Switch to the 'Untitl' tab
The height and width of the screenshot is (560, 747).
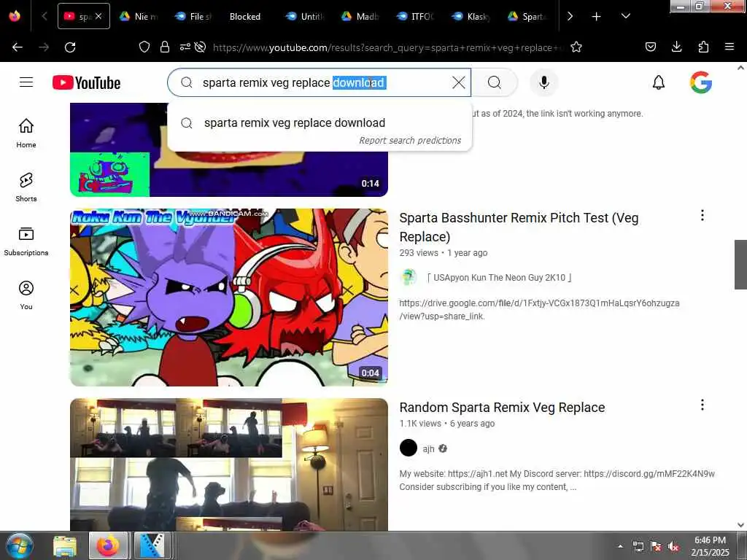coord(305,16)
